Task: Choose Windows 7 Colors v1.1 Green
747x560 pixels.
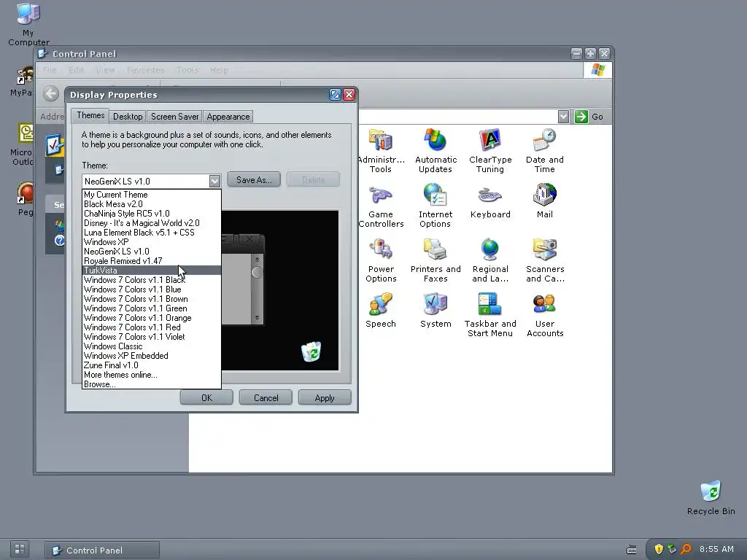Action: coord(152,308)
